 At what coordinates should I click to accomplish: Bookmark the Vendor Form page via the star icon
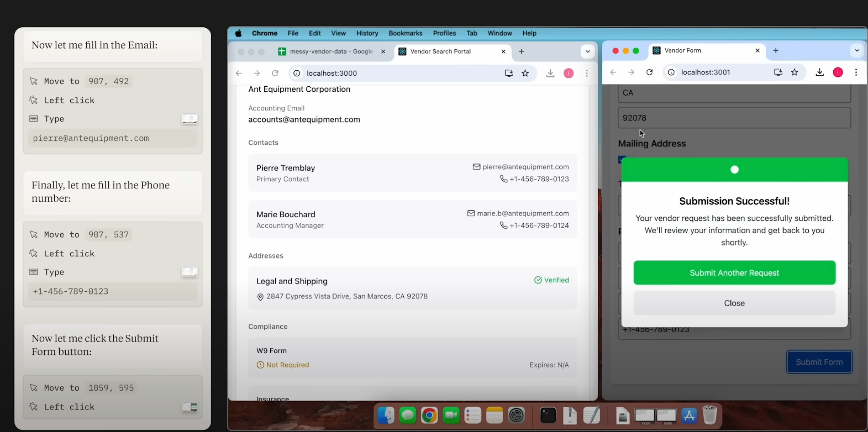[x=795, y=72]
